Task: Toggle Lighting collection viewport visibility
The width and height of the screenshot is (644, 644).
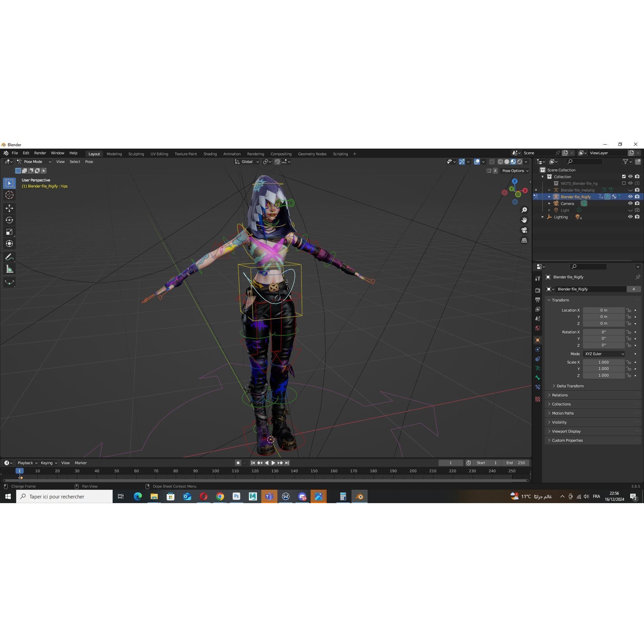Action: [630, 217]
